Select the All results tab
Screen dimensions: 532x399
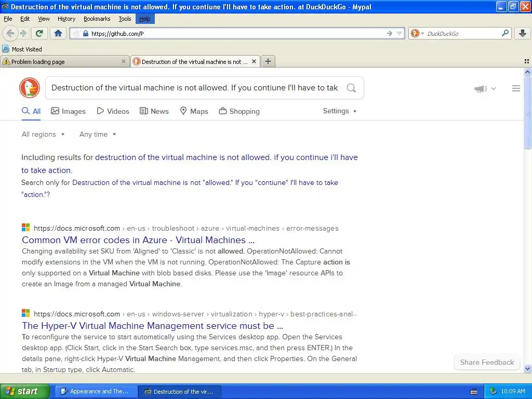coord(31,111)
